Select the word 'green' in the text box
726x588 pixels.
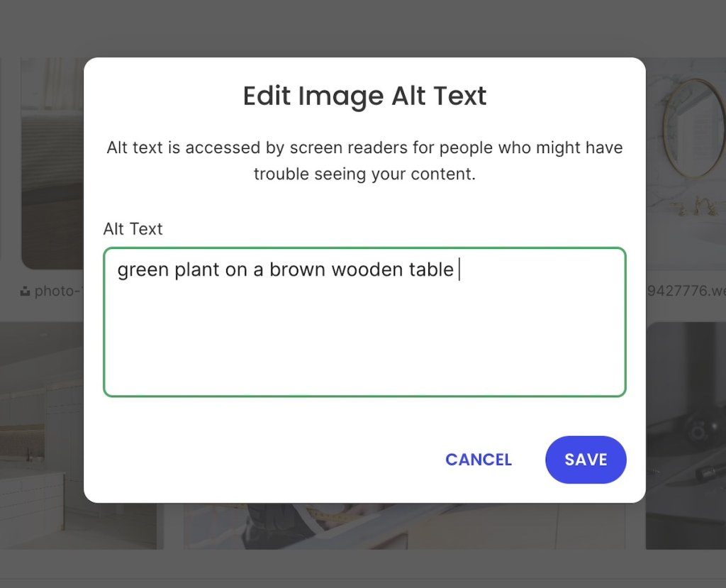(141, 270)
